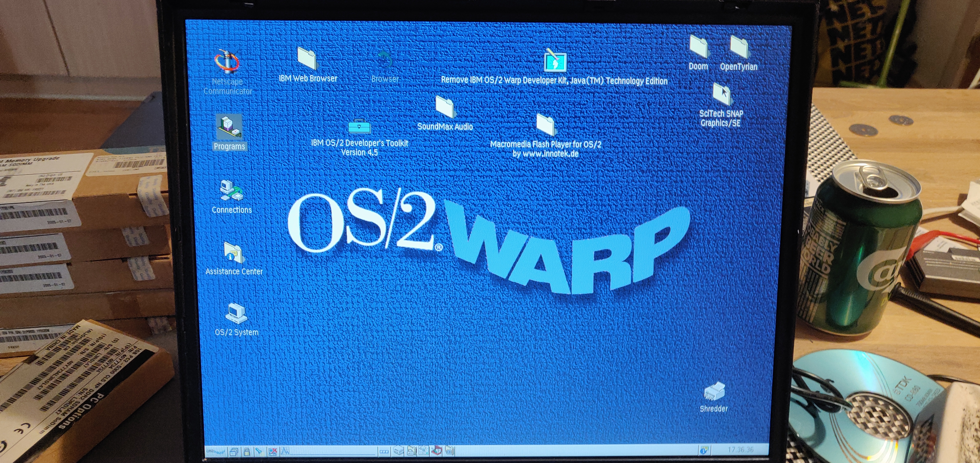Open the window list from WarpCenter

(234, 452)
